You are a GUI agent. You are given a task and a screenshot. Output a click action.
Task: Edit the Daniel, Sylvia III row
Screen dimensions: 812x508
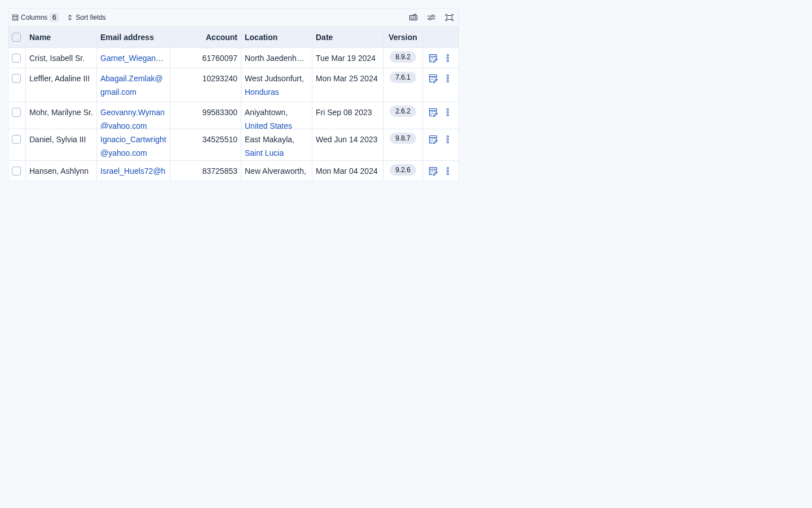pyautogui.click(x=433, y=139)
